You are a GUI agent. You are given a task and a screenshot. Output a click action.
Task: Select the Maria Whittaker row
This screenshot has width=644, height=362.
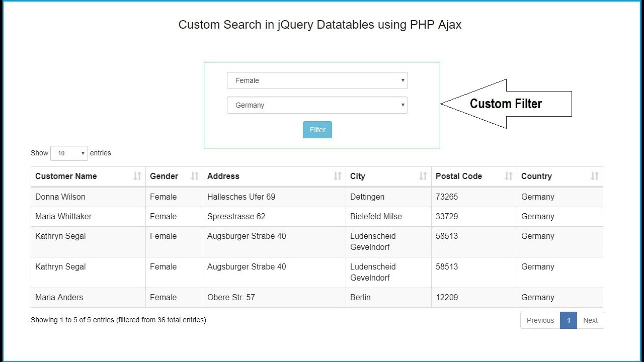pos(63,216)
